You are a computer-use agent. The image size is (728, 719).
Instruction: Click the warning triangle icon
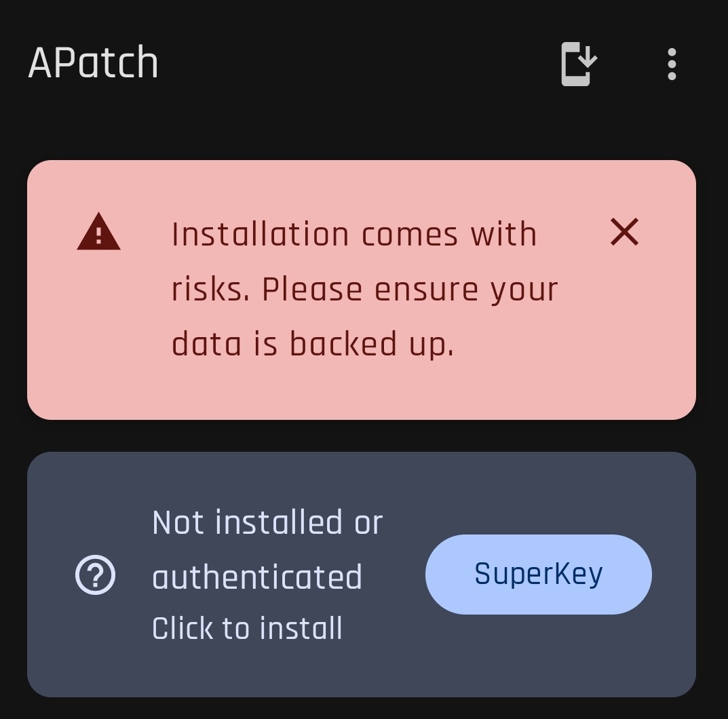98,233
